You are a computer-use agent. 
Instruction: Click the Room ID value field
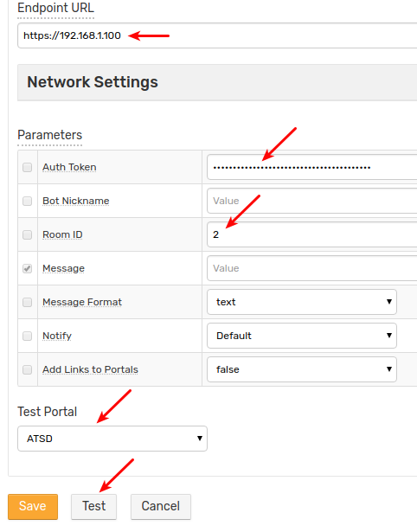(x=311, y=234)
